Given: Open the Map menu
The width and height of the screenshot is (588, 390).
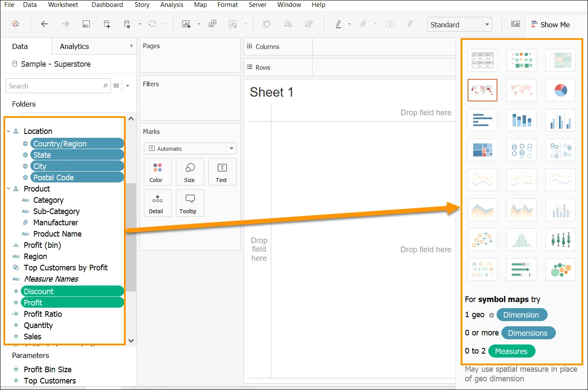Looking at the screenshot, I should point(200,5).
